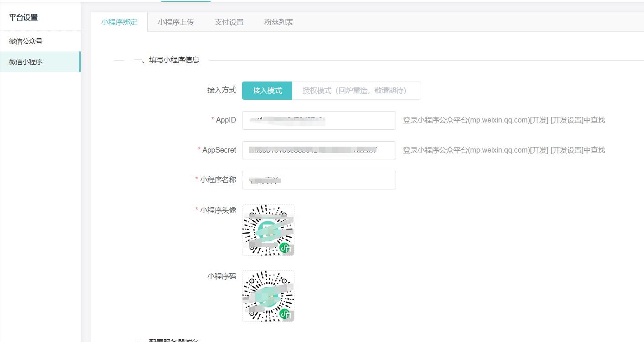Focus the AppID input field
Viewport: 644px width, 342px height.
click(x=319, y=120)
